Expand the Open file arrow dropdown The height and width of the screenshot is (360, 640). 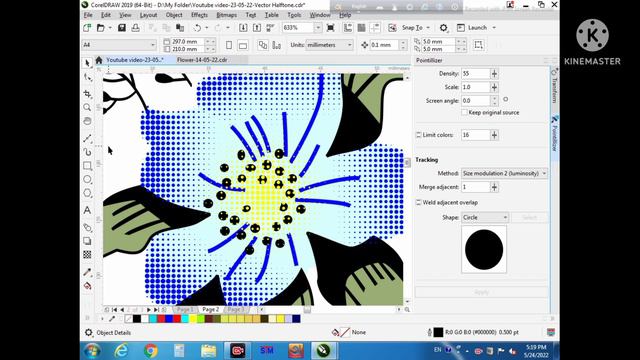110,28
